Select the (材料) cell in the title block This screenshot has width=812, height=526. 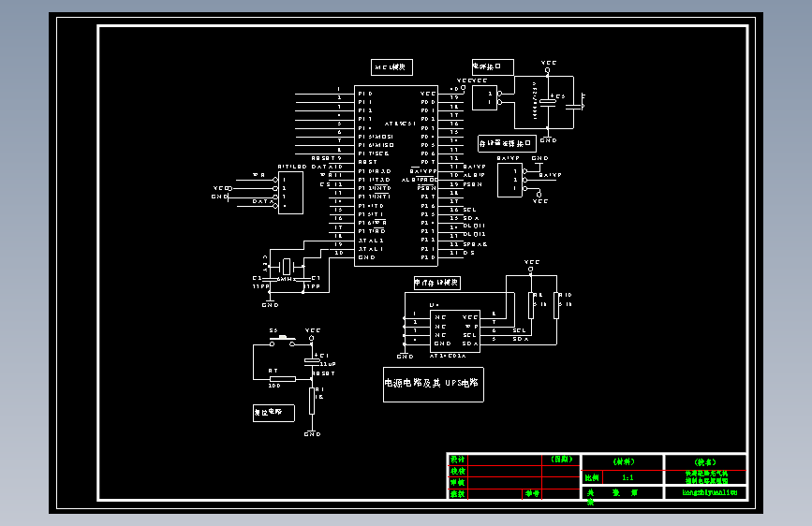coord(624,461)
